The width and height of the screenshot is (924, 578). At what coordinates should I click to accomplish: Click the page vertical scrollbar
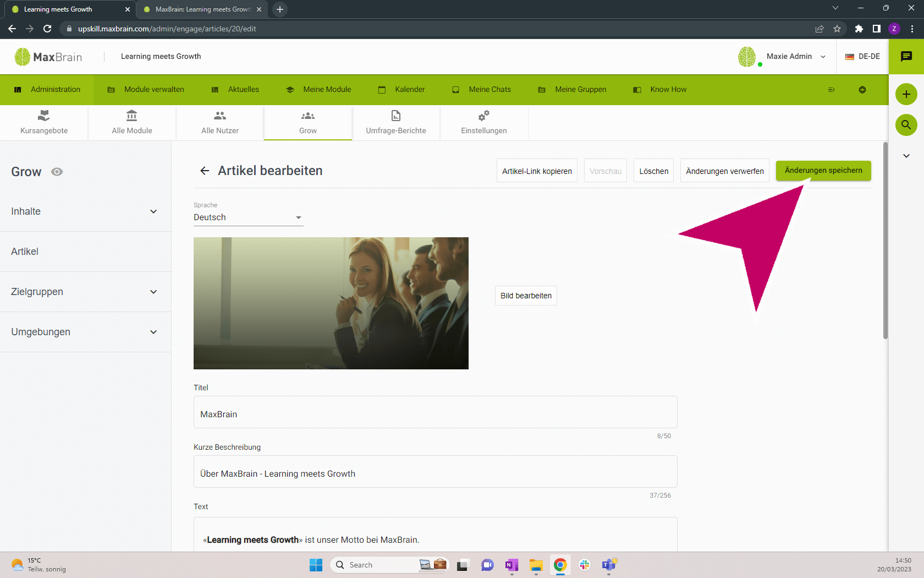[x=886, y=241]
